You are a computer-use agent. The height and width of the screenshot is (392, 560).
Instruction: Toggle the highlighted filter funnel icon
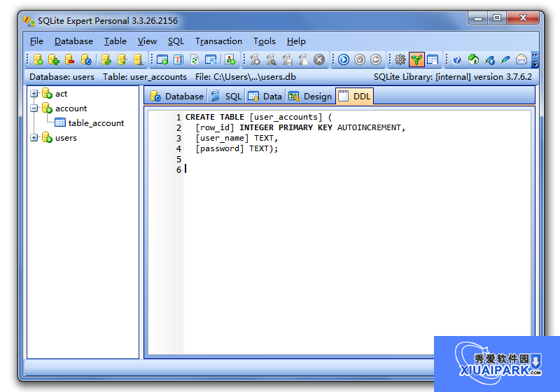[x=416, y=59]
